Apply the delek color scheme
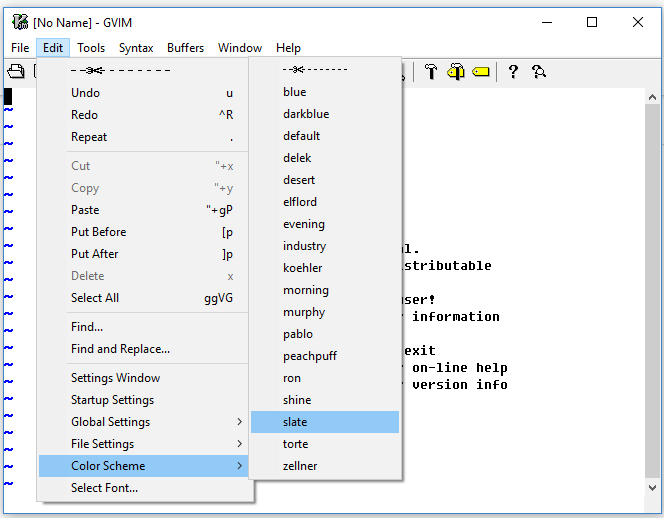 tap(325, 158)
